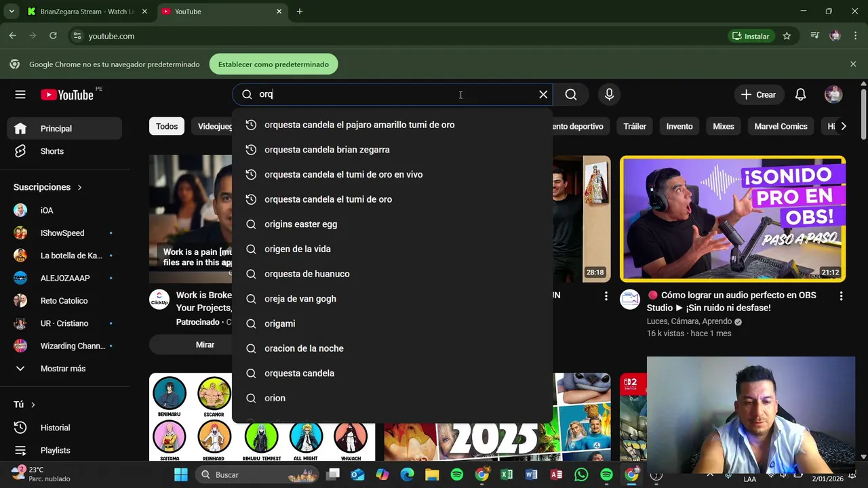The image size is (868, 488).
Task: Click the Instalar app button
Action: (751, 36)
